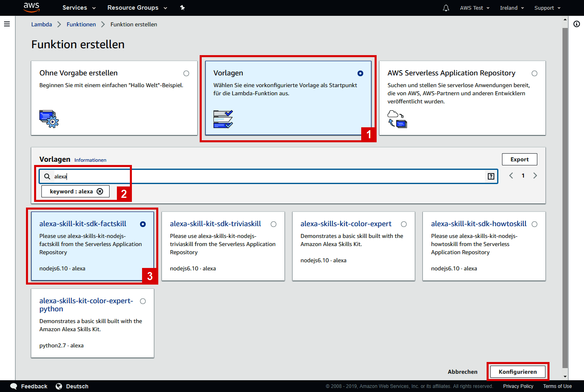Select the Ohne Vorgabe erstellen option

pyautogui.click(x=186, y=73)
